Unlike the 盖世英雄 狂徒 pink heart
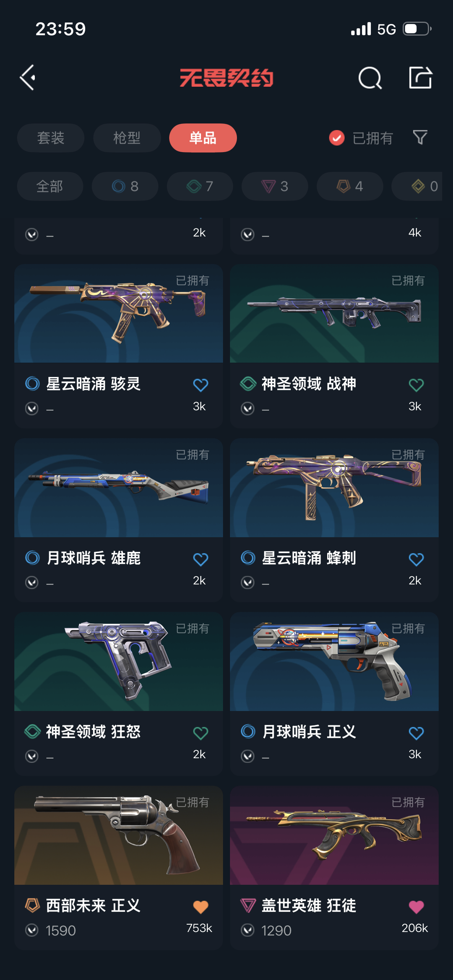The height and width of the screenshot is (980, 453). pos(416,907)
